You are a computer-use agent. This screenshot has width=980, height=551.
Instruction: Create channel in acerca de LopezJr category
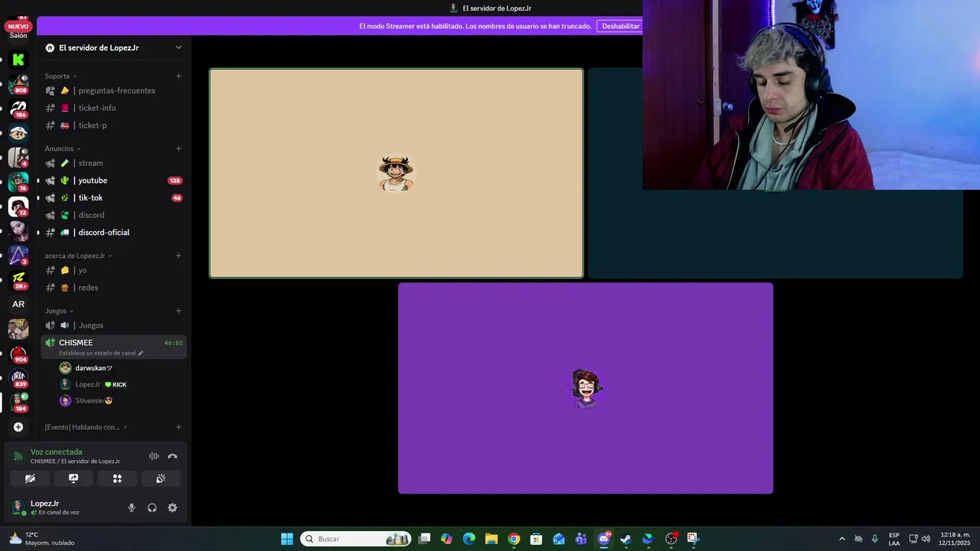178,256
